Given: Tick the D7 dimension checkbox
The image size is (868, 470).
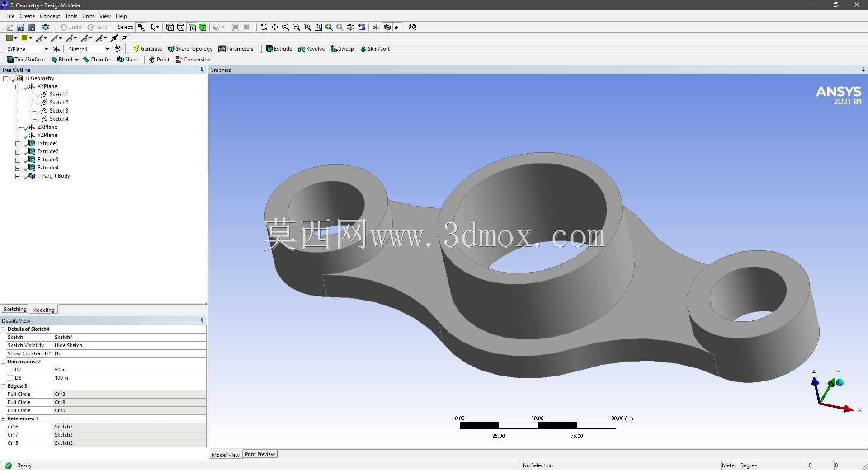Looking at the screenshot, I should pos(10,370).
